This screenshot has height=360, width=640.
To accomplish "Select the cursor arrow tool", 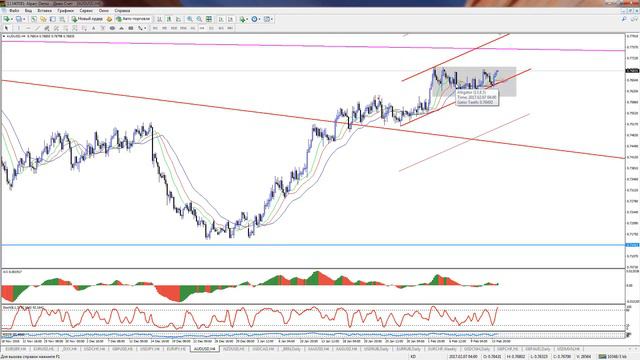I will click(6, 28).
